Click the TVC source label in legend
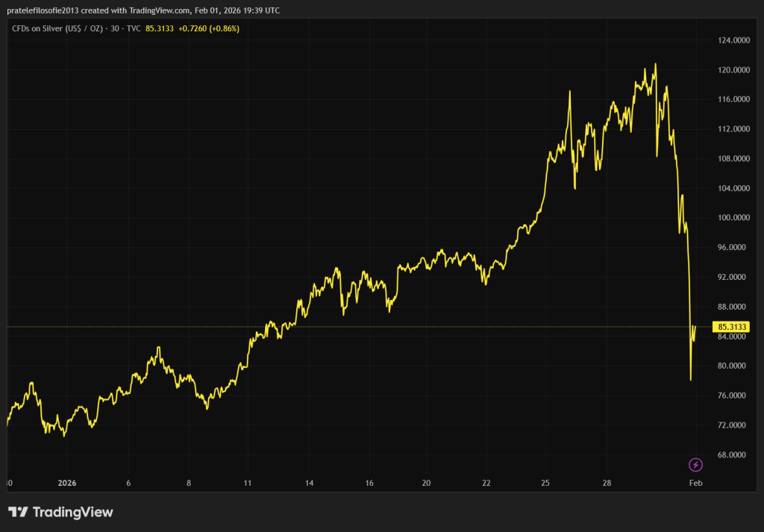 click(x=133, y=28)
